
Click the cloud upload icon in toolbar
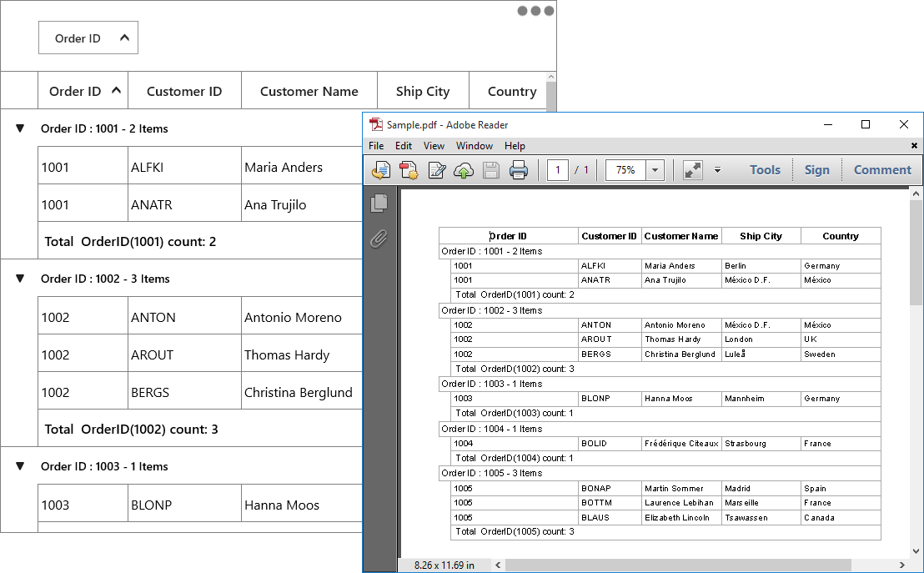click(x=464, y=170)
